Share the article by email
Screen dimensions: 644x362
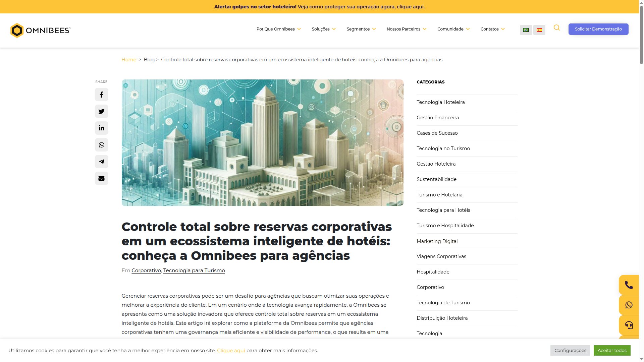[x=101, y=178]
